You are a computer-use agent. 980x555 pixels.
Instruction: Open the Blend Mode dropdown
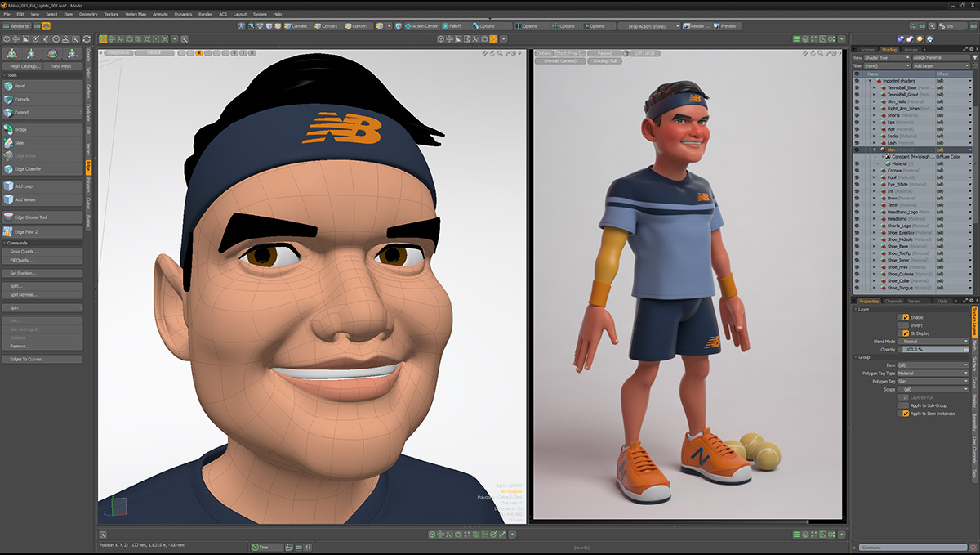[x=934, y=342]
